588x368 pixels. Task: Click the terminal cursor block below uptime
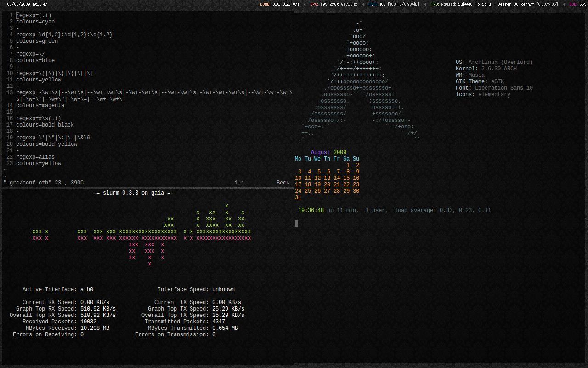click(297, 224)
